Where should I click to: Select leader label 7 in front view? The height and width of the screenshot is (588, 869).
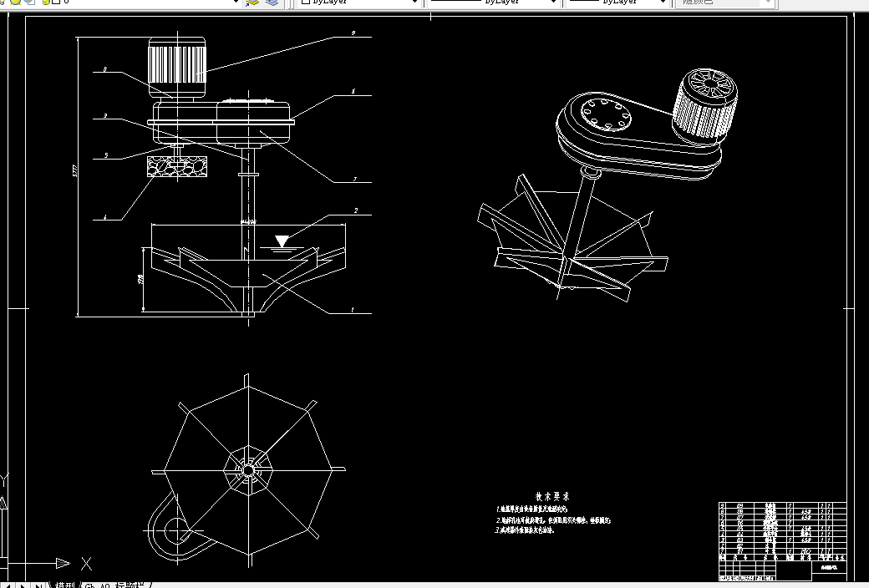click(354, 179)
